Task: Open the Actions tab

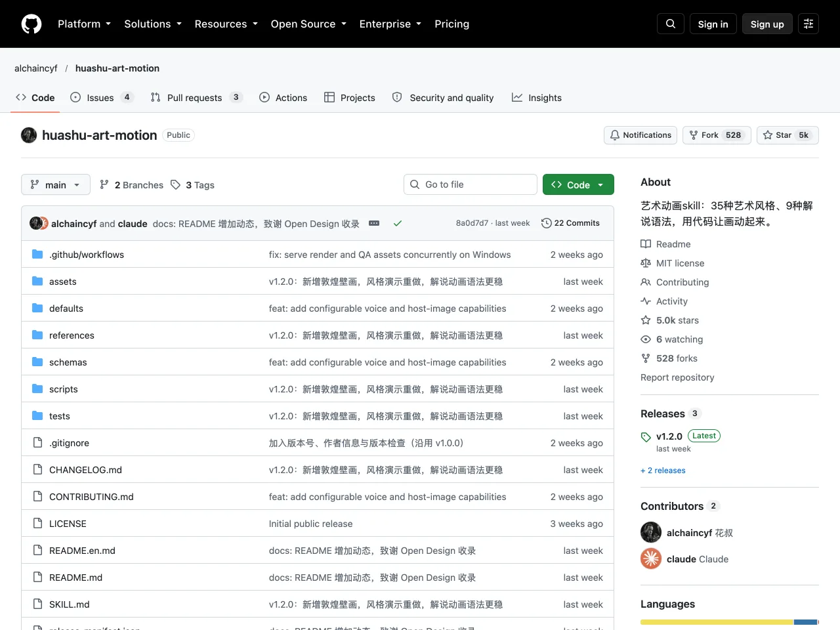Action: coord(283,97)
